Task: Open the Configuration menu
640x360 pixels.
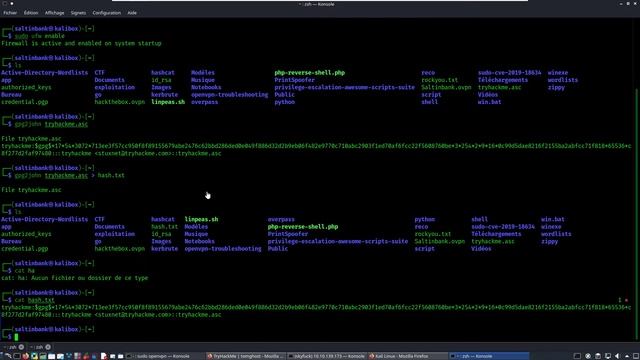Action: coord(107,13)
